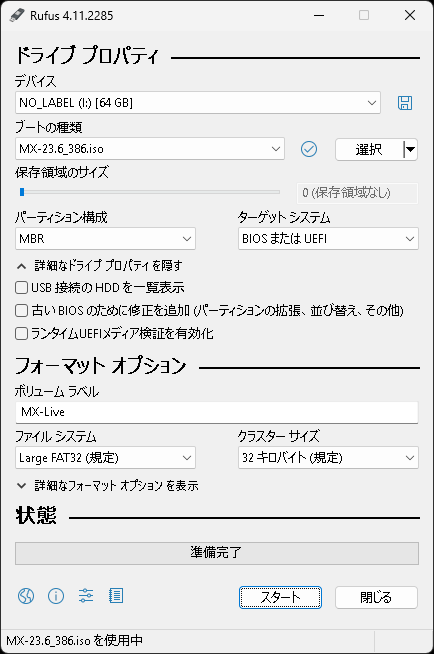
Task: Enable 'USB 接続の HDD を一覧表示' checkbox
Action: [21, 287]
